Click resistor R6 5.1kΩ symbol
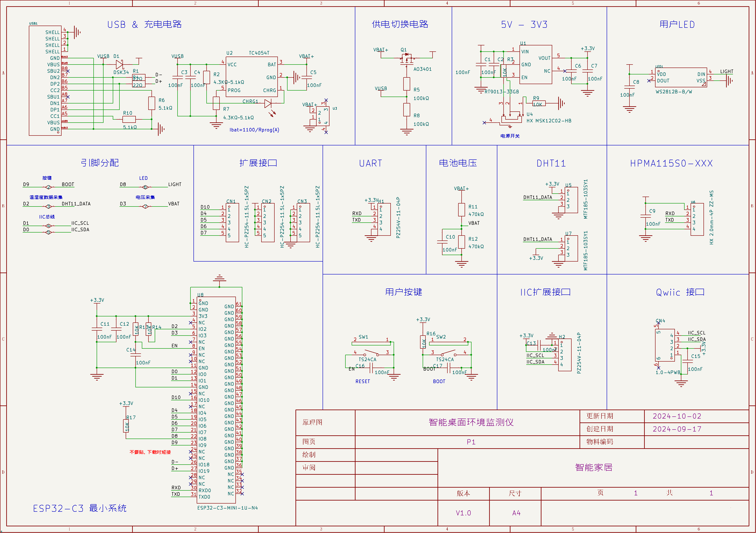The height and width of the screenshot is (533, 756). [152, 103]
